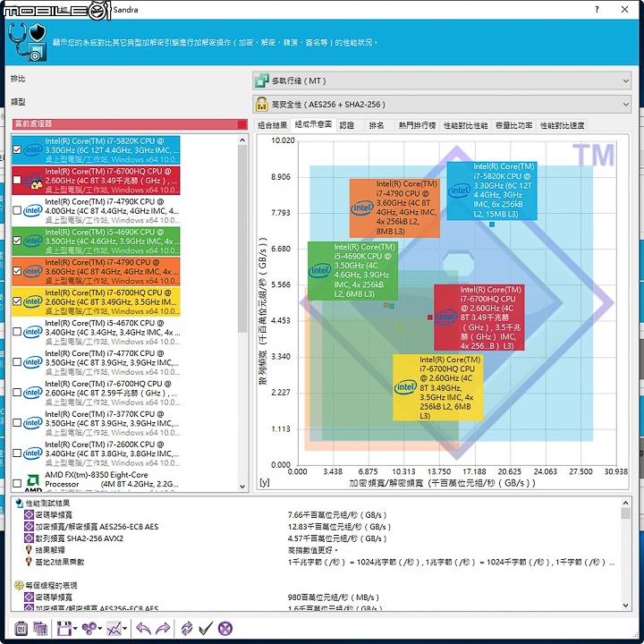Click processor list scroll down arrow

click(242, 487)
